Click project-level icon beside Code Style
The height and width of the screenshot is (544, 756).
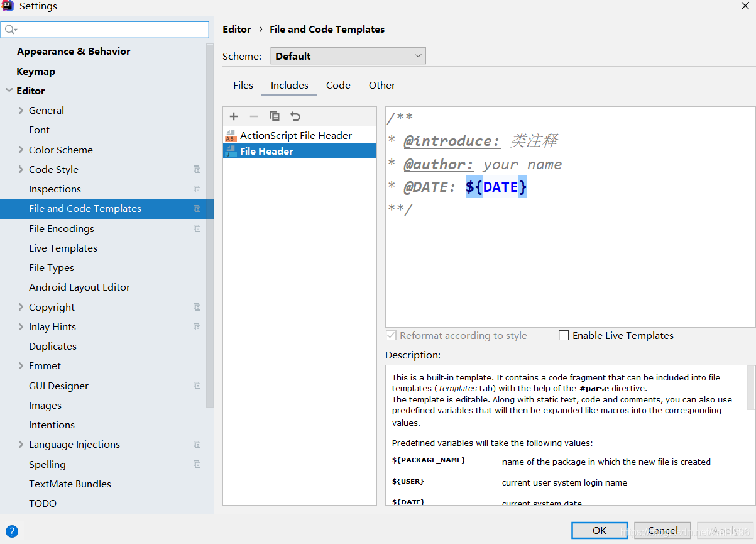(x=197, y=169)
